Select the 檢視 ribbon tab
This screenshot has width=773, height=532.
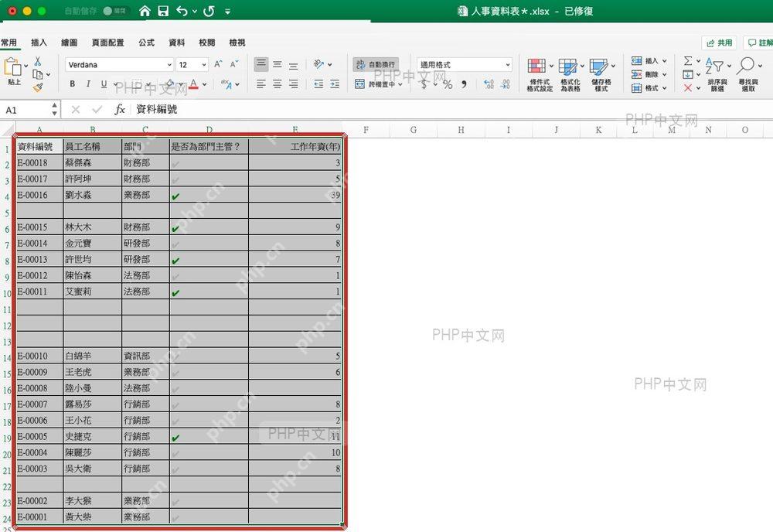click(x=237, y=43)
